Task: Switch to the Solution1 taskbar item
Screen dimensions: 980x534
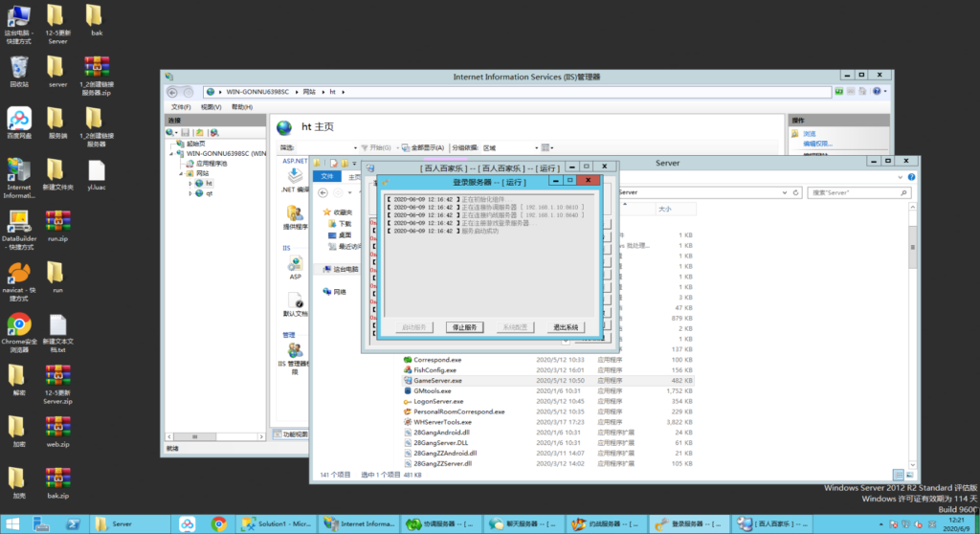Action: tap(276, 524)
